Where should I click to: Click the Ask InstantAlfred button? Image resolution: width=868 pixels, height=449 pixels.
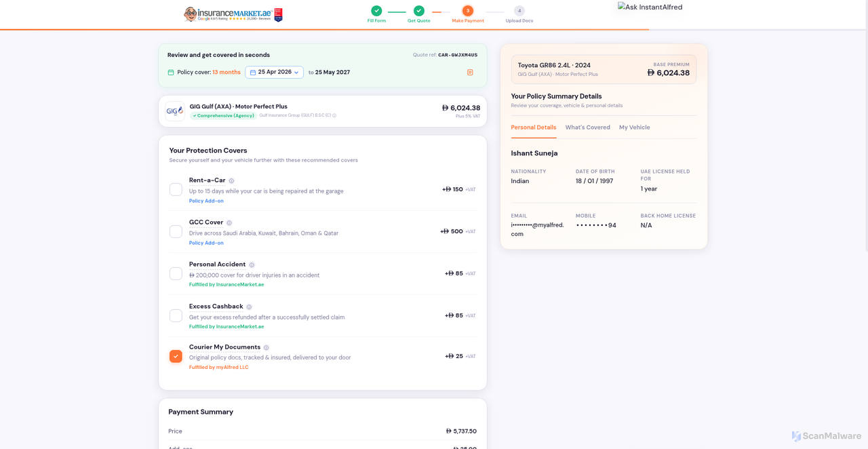649,7
